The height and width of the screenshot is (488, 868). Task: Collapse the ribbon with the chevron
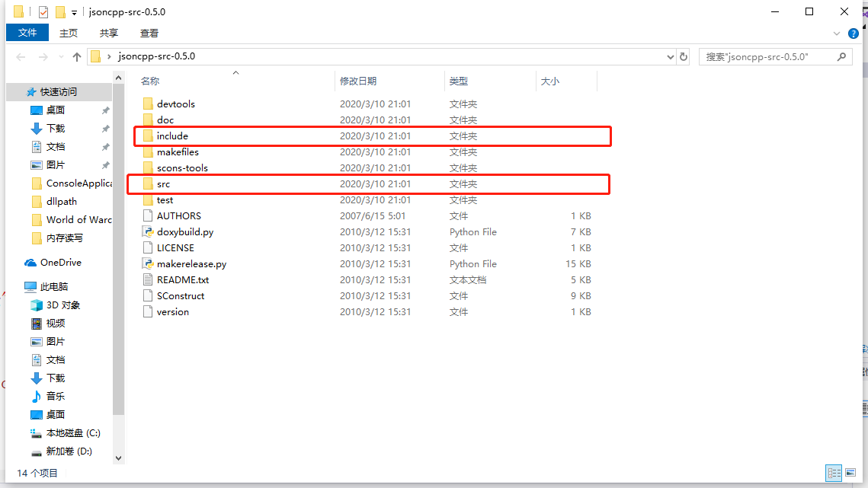pos(837,33)
